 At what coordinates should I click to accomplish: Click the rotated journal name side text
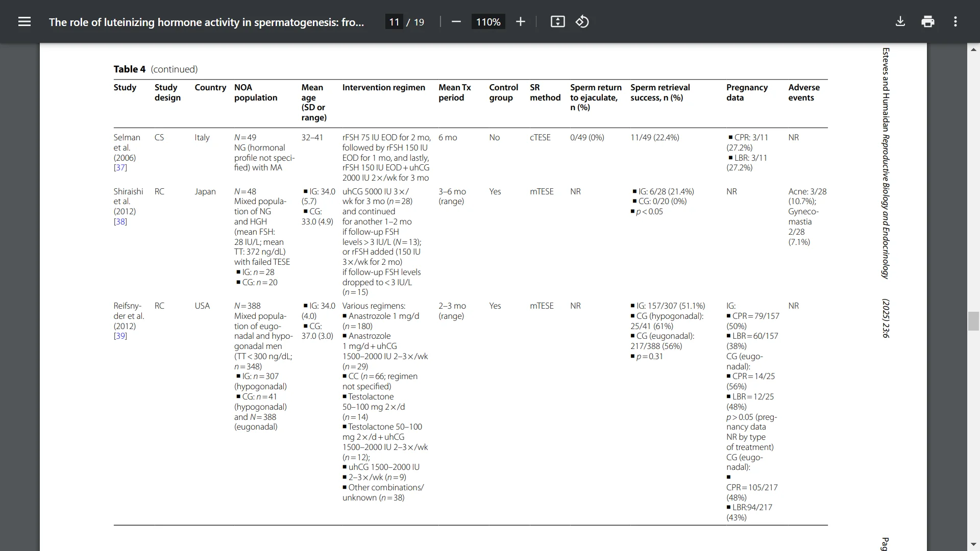click(886, 207)
